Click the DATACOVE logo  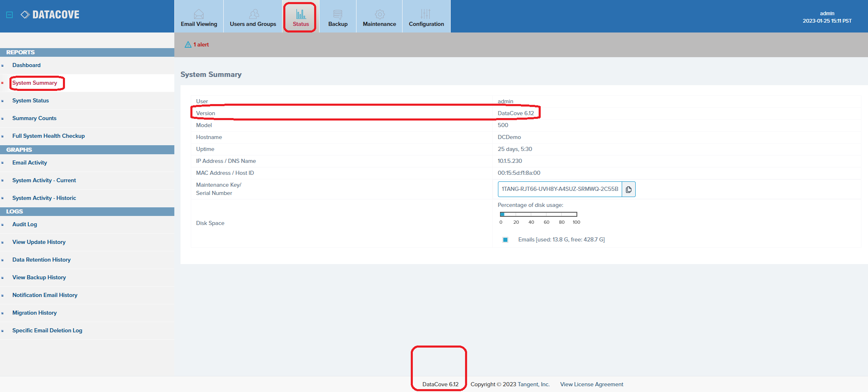point(50,15)
